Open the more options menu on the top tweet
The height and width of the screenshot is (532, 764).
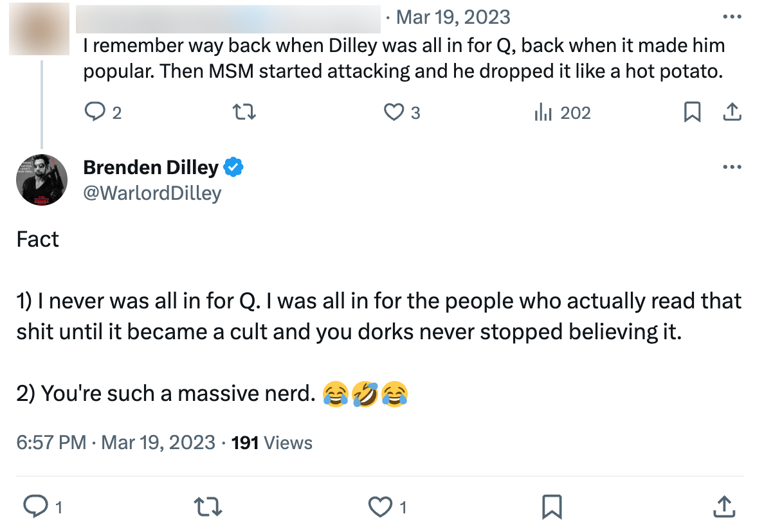pyautogui.click(x=732, y=17)
